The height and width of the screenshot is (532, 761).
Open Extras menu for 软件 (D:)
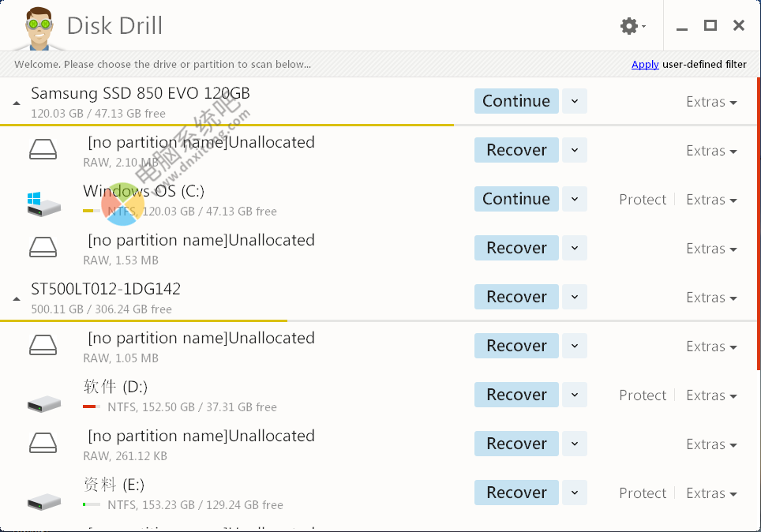pyautogui.click(x=711, y=395)
